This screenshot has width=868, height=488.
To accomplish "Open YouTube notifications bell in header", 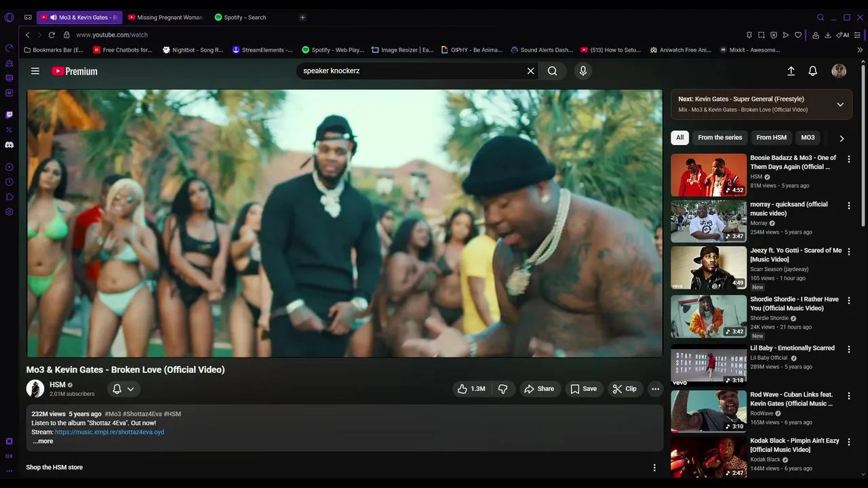I will click(812, 70).
